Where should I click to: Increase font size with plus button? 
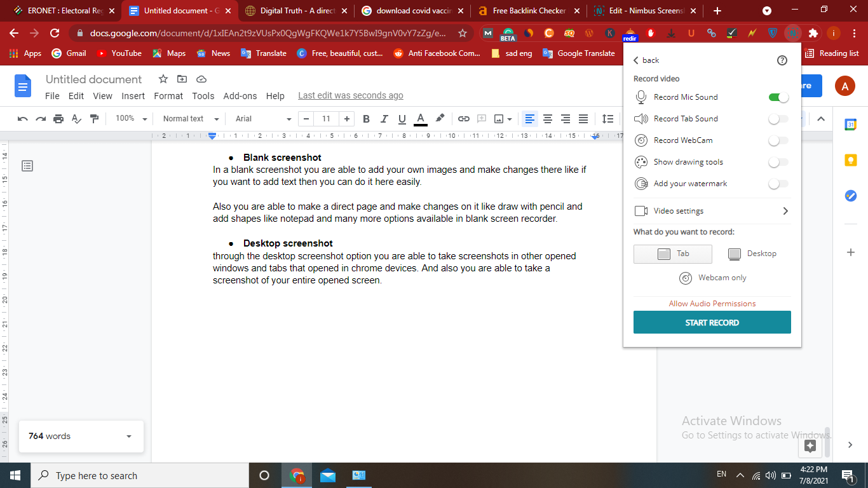(x=346, y=119)
